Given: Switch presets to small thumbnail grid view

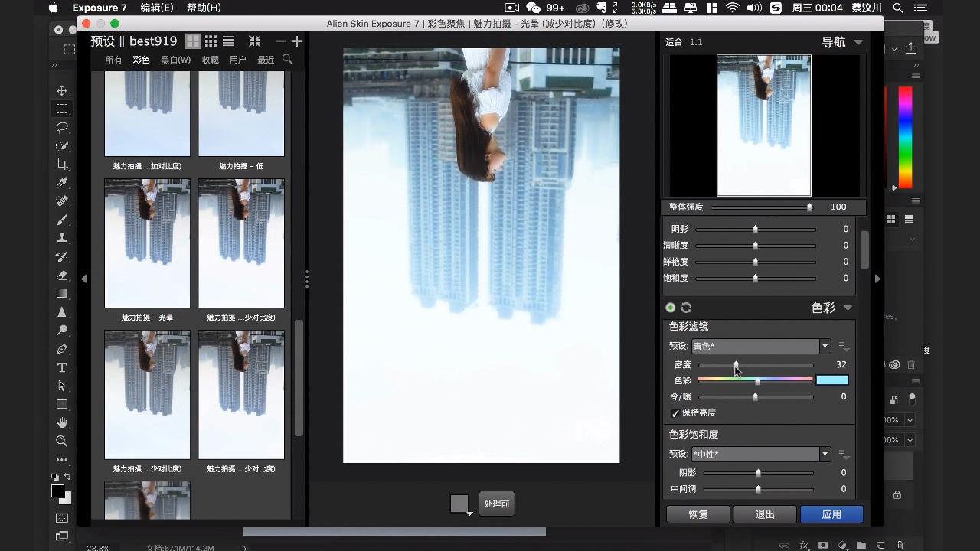Looking at the screenshot, I should [211, 41].
